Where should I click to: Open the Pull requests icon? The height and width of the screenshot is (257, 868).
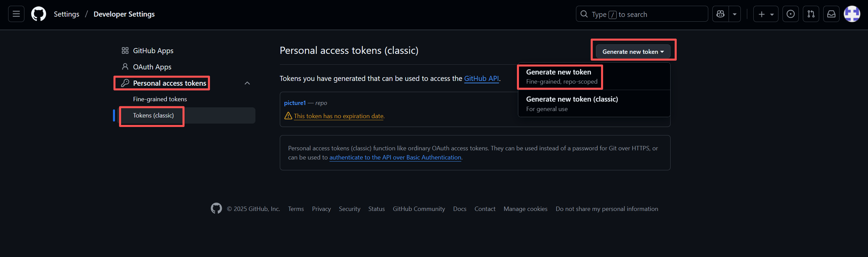click(x=811, y=14)
